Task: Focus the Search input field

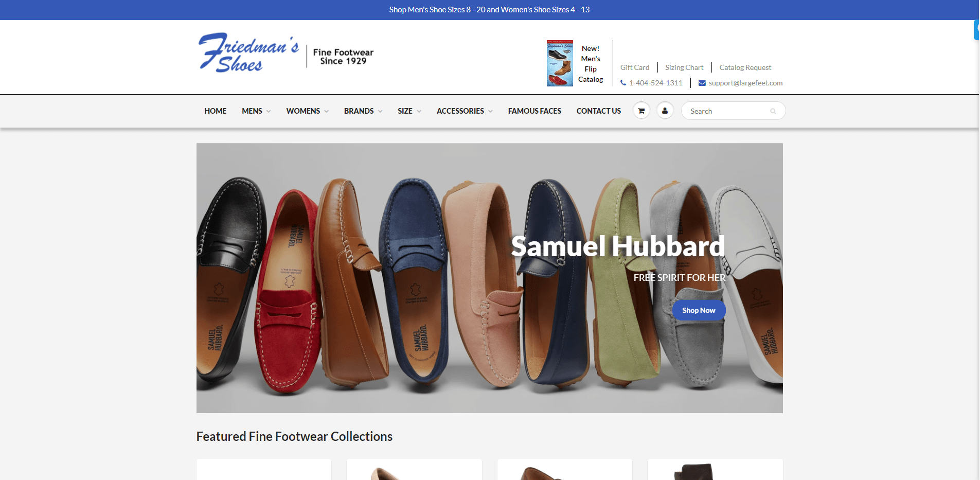Action: [x=733, y=111]
